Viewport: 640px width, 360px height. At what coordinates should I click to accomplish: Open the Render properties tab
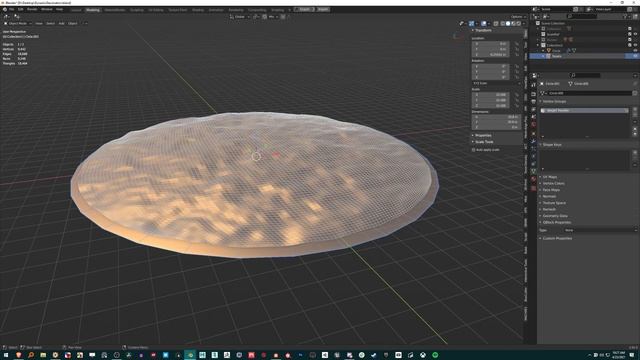click(533, 94)
